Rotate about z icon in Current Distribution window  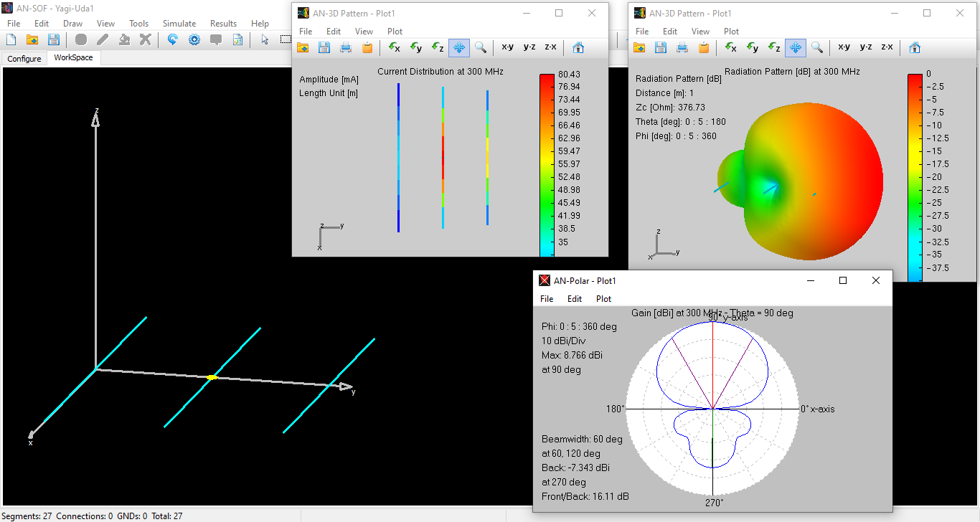pos(438,47)
